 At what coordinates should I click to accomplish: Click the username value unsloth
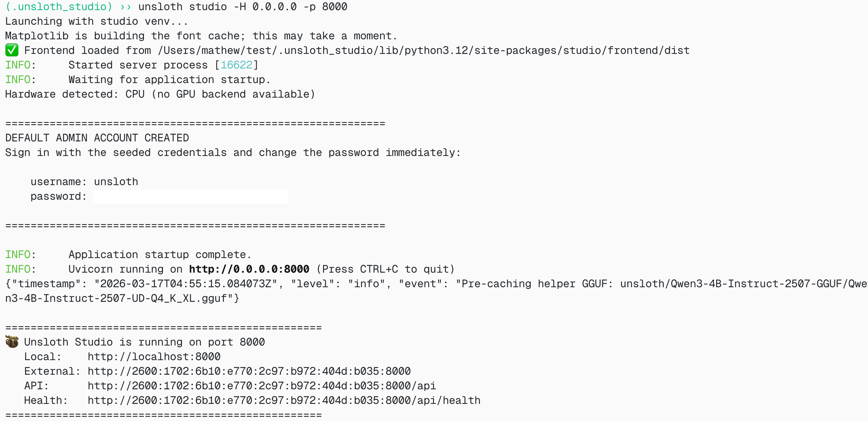(x=116, y=182)
